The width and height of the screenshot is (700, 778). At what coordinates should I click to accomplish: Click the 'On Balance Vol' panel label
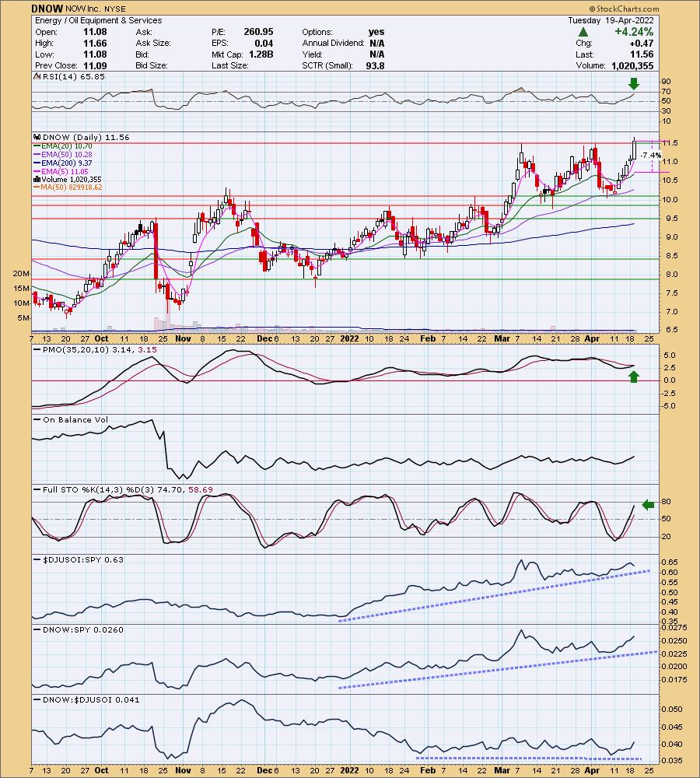(75, 420)
